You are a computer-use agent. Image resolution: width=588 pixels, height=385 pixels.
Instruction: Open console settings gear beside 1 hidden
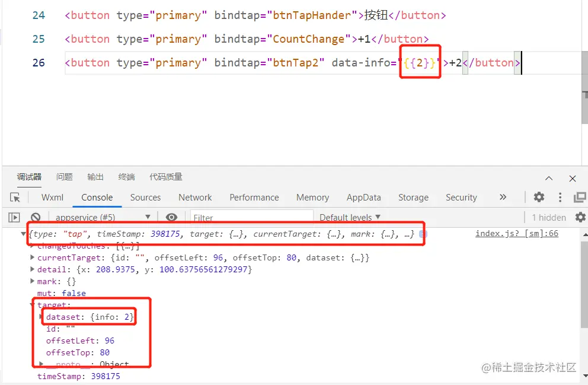click(580, 217)
